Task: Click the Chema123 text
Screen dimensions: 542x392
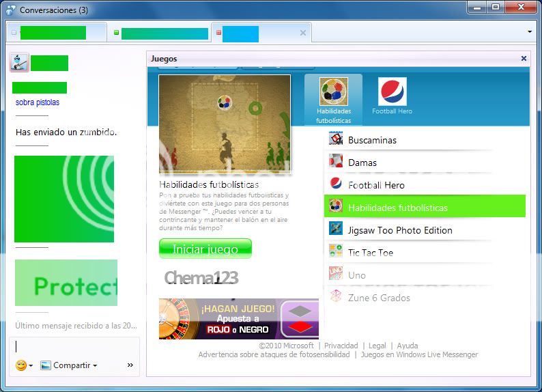Action: point(201,277)
